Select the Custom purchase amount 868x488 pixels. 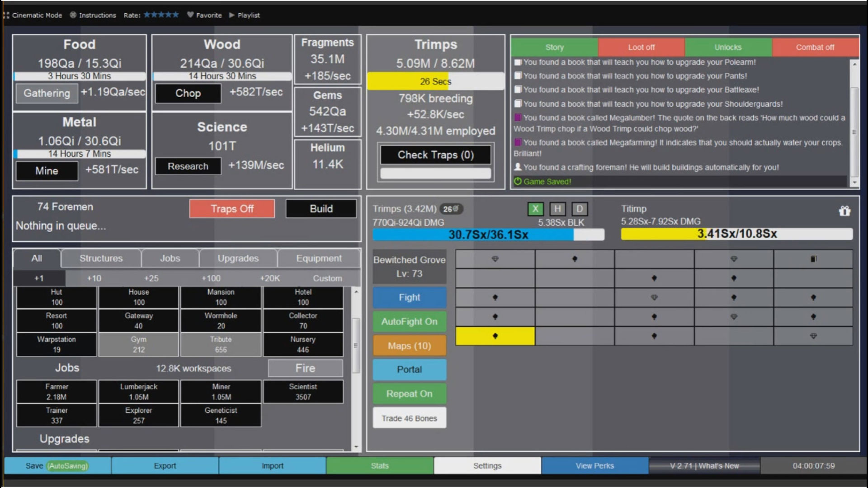327,278
